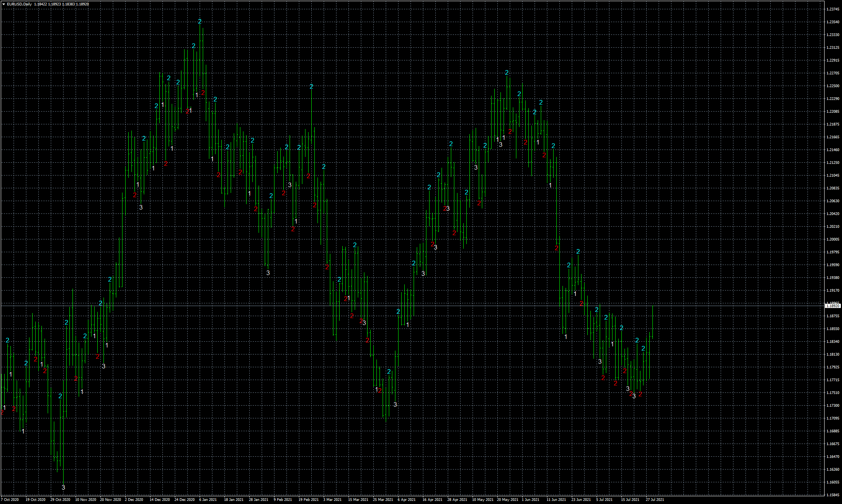Click the 14 Dec 2020 date label
Screen dimensions: 842x504
coord(160,500)
